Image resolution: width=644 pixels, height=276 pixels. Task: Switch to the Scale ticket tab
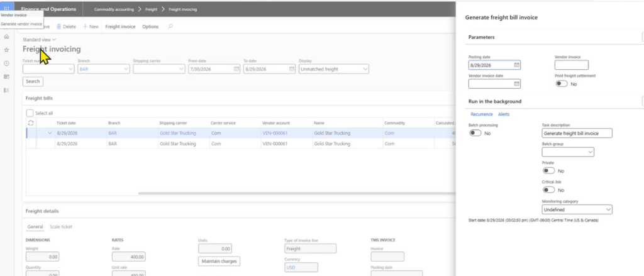click(61, 226)
